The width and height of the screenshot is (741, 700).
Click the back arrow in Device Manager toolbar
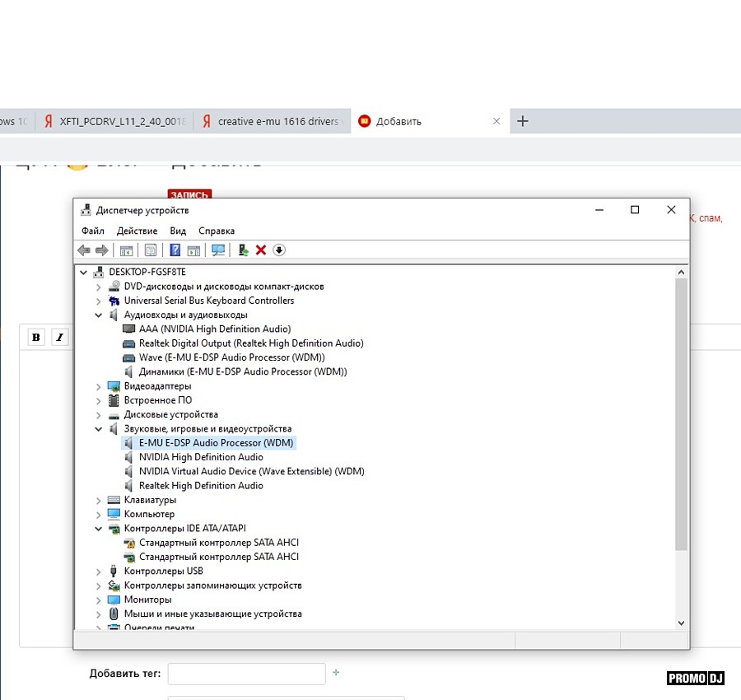[83, 250]
